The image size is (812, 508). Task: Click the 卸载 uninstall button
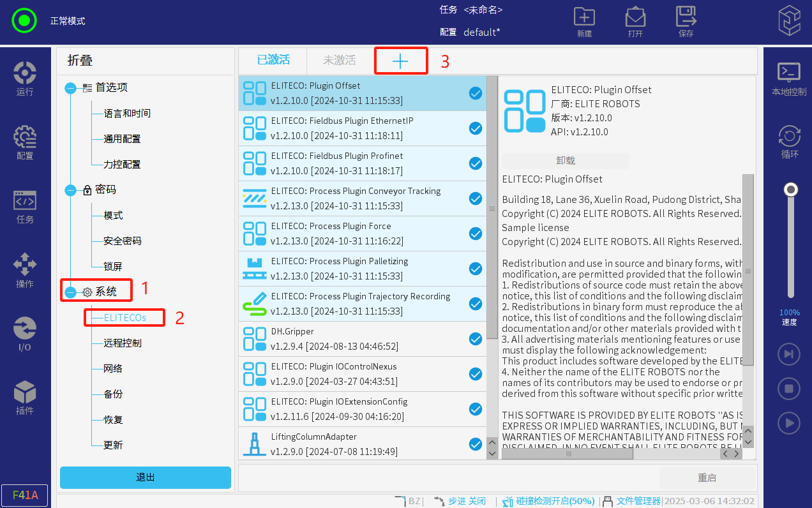point(565,161)
